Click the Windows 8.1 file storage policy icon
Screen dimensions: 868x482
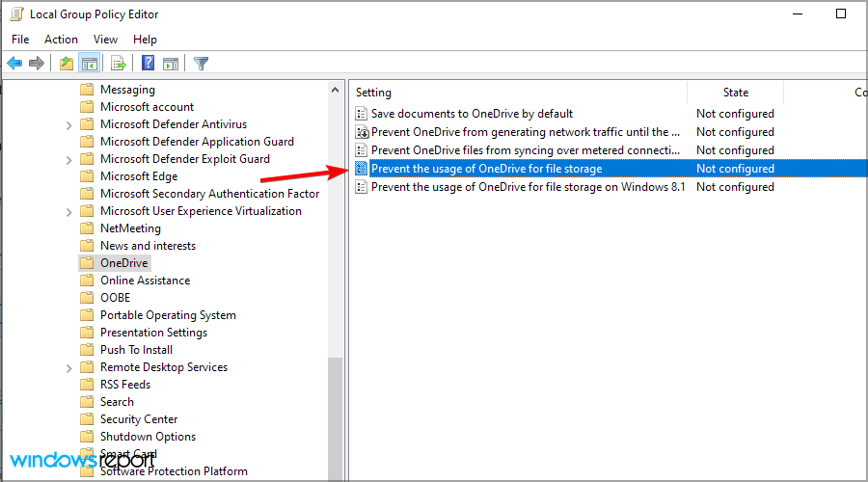pyautogui.click(x=362, y=187)
